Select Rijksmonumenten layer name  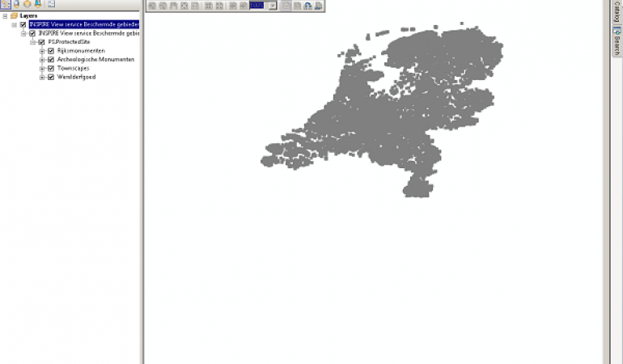(81, 51)
